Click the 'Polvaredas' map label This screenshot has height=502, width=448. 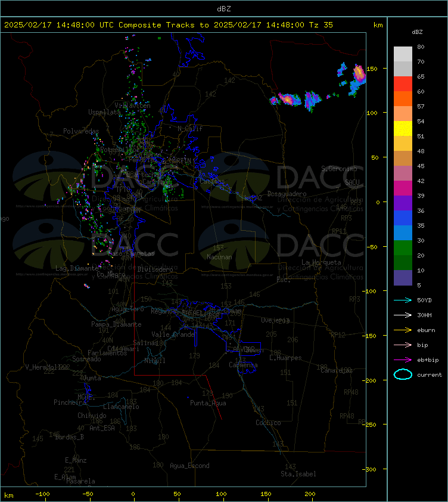81,131
